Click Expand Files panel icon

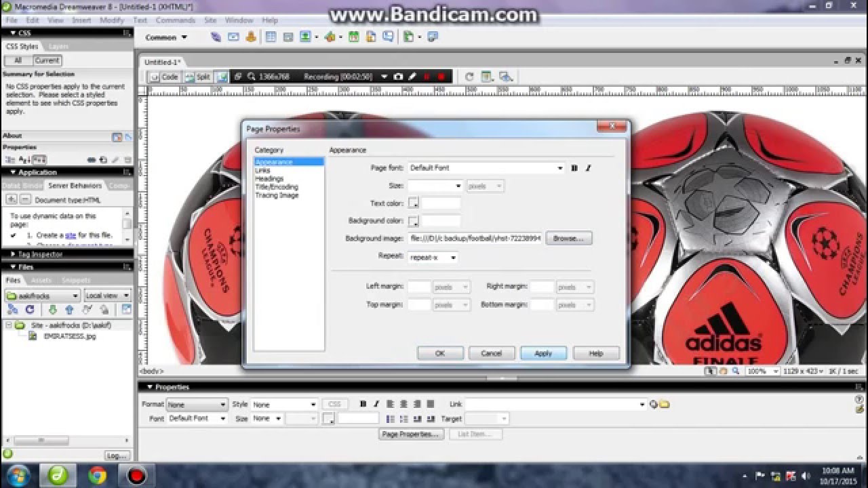[x=126, y=310]
